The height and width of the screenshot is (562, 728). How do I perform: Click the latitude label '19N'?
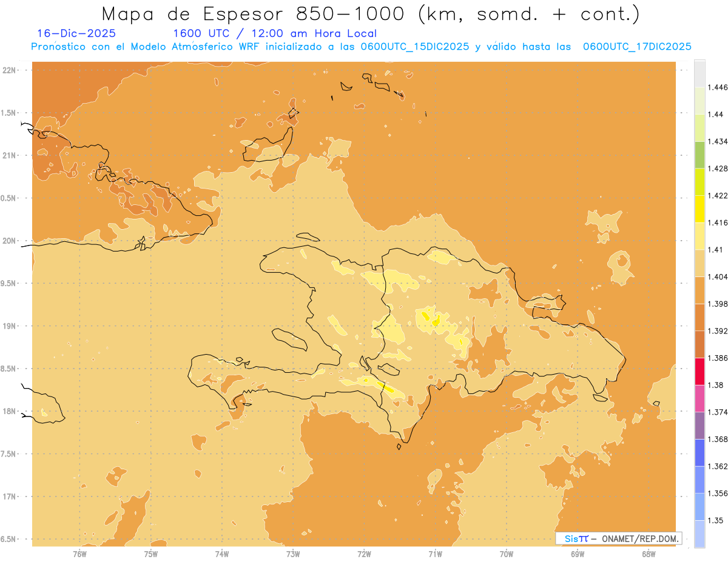(9, 326)
